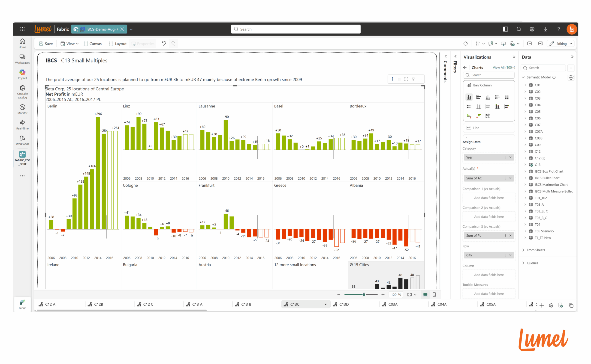Open the C03A sheet tab
Screen dimensions: 591x364
(393, 304)
